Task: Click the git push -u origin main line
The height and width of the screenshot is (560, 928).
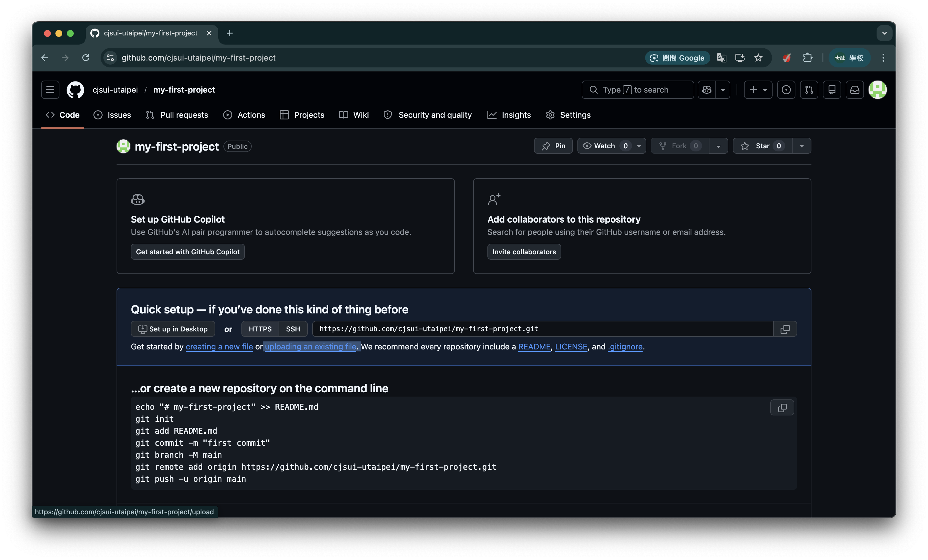Action: coord(191,479)
